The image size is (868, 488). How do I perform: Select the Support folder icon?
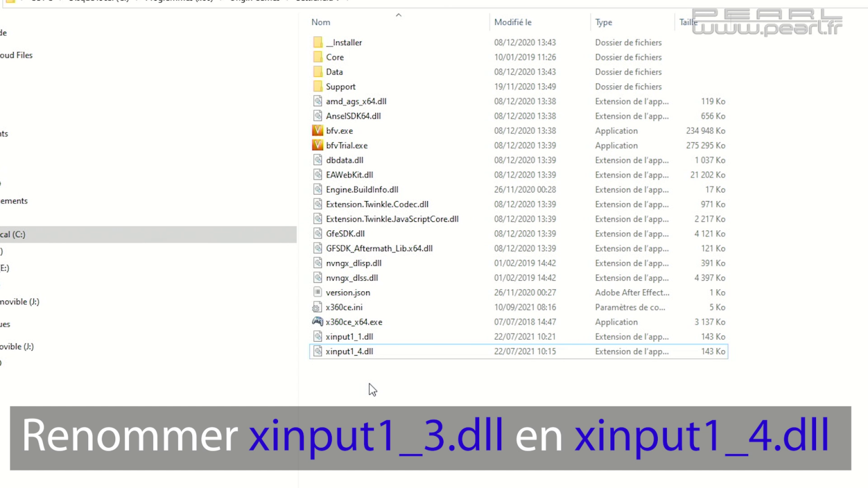(318, 86)
